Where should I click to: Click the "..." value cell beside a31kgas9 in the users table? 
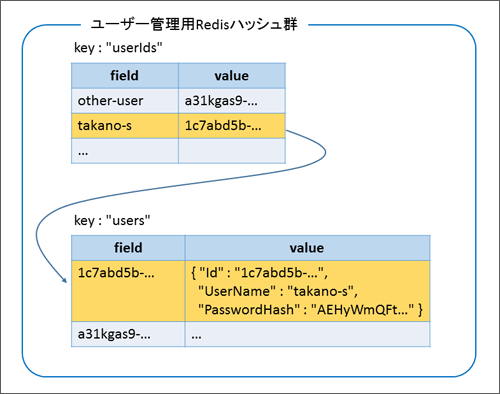pos(307,334)
